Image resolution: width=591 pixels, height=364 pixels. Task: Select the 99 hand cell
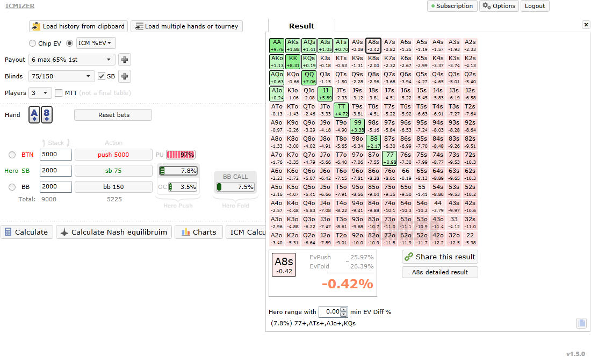pyautogui.click(x=357, y=126)
